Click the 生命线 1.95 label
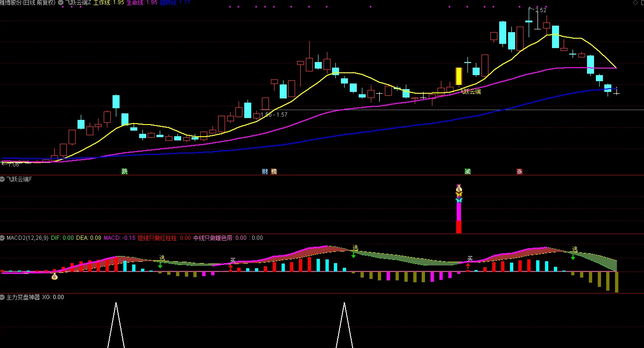Viewport: 644px width, 348px height. click(142, 3)
